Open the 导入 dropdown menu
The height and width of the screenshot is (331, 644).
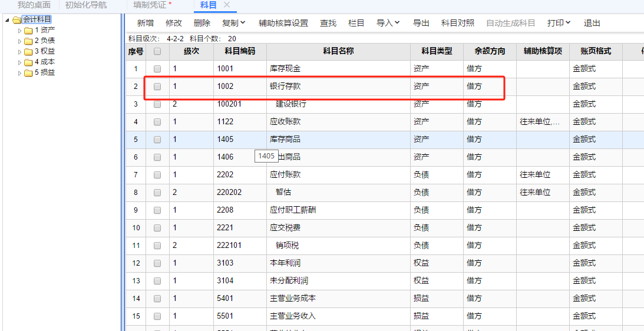(388, 23)
